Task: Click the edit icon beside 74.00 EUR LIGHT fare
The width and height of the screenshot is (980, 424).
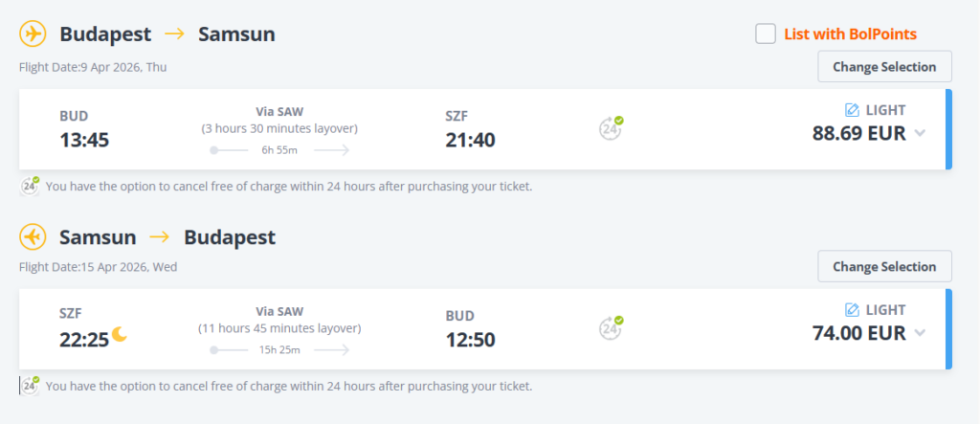Action: (x=853, y=310)
